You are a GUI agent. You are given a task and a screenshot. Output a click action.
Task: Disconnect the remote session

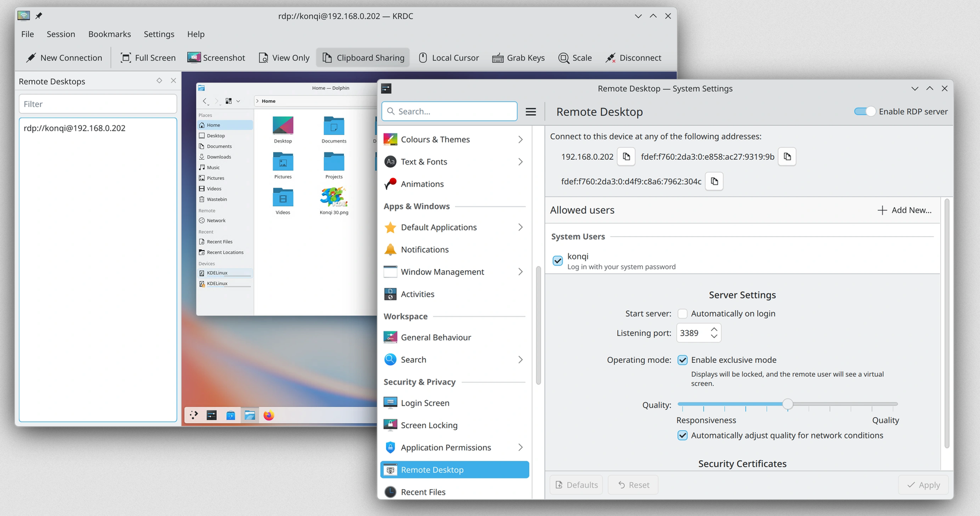[633, 58]
